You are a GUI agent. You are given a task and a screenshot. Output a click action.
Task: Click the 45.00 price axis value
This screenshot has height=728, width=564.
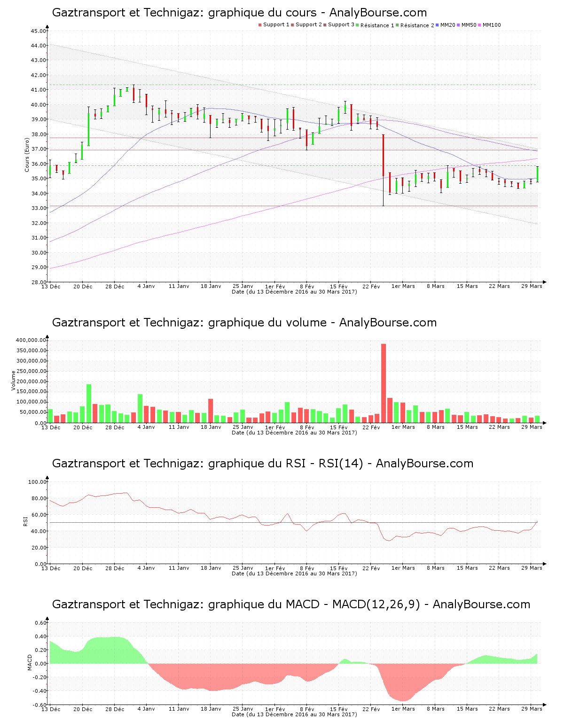click(39, 31)
